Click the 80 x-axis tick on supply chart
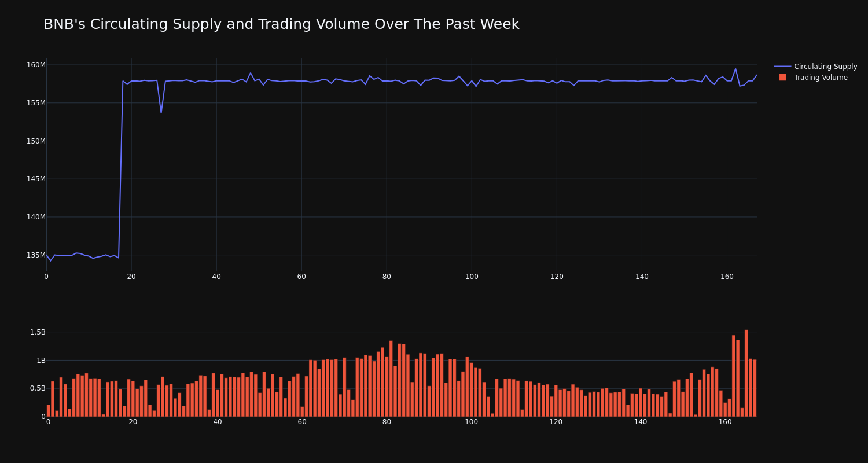The height and width of the screenshot is (463, 868). click(387, 277)
